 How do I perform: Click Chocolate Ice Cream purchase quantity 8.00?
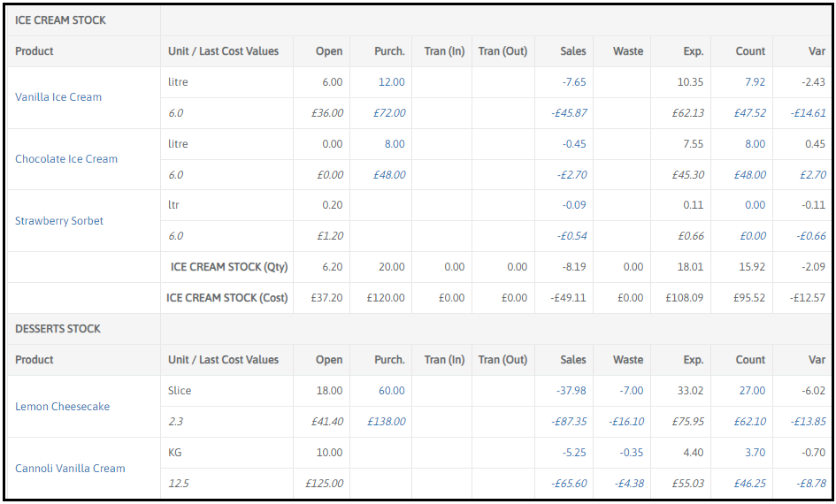tap(395, 144)
